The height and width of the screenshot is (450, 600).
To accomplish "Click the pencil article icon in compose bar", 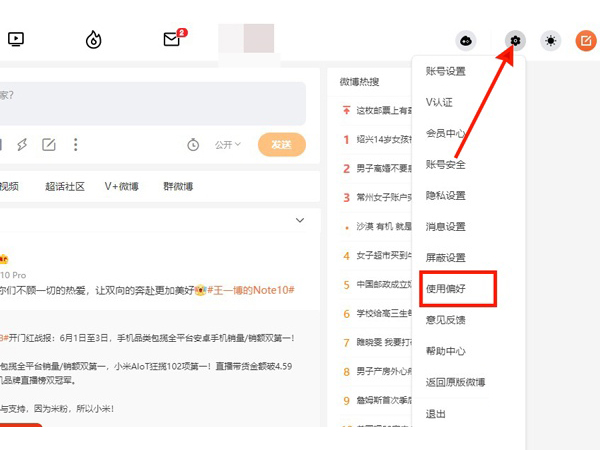I will click(48, 145).
